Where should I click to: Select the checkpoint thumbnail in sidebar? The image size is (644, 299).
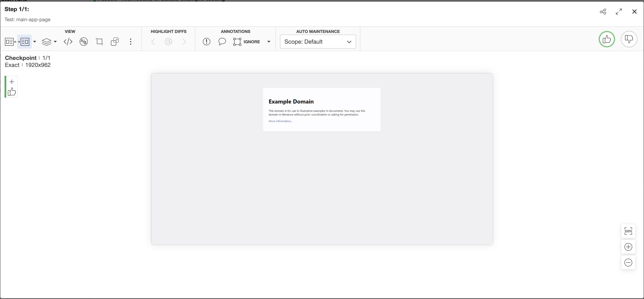point(12,87)
